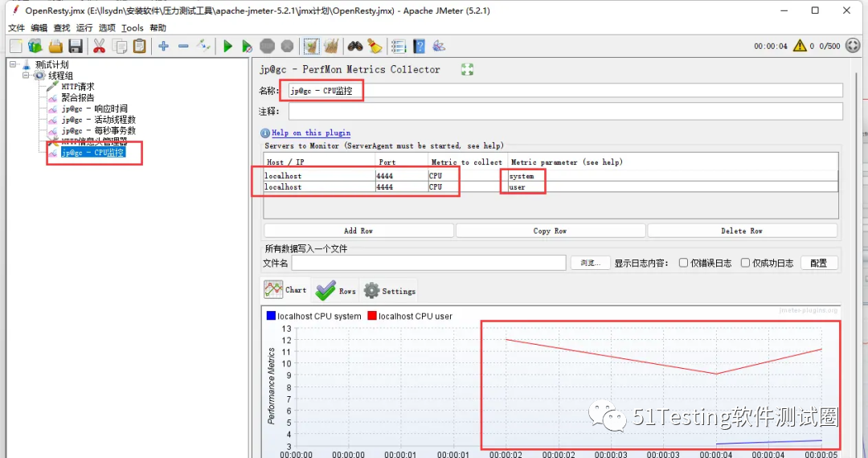Collapse the 线程组 tree node
Image resolution: width=868 pixels, height=458 pixels.
[x=27, y=76]
